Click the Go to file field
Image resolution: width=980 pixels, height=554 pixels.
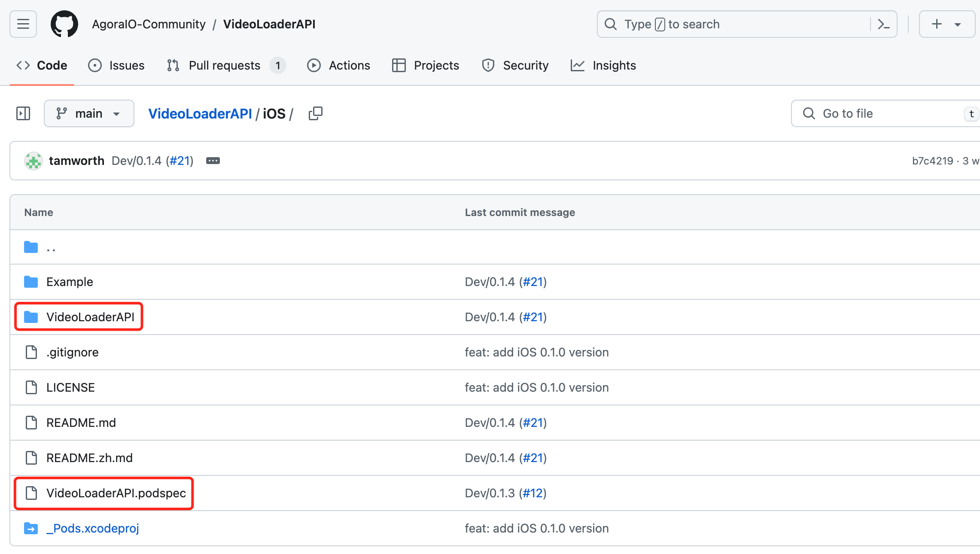(886, 113)
